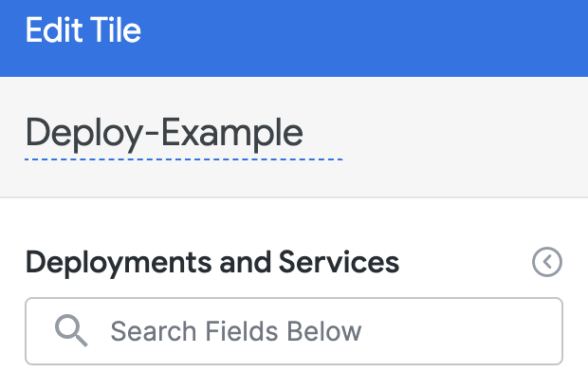Click the search icon inside the fields box
The width and height of the screenshot is (588, 391).
[x=71, y=330]
